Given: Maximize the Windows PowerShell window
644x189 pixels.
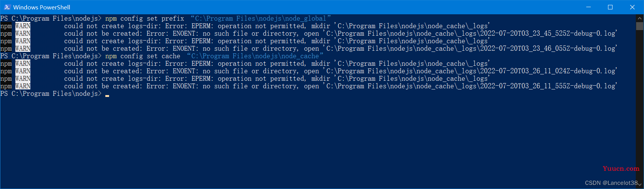Looking at the screenshot, I should (x=610, y=7).
